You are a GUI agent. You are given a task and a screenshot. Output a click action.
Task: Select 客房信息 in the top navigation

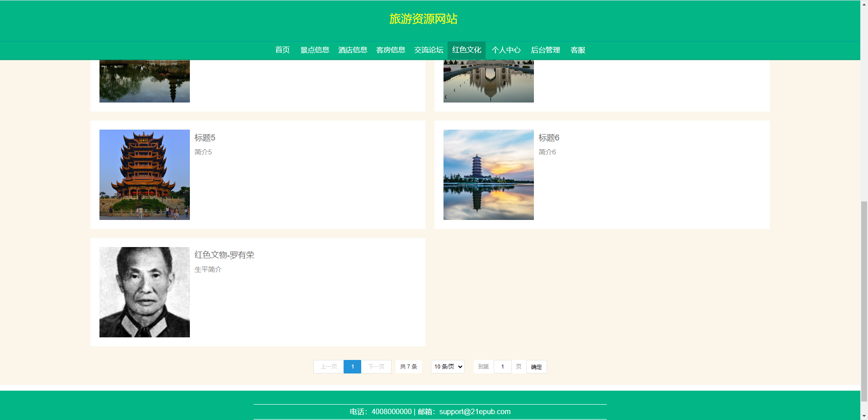[391, 50]
